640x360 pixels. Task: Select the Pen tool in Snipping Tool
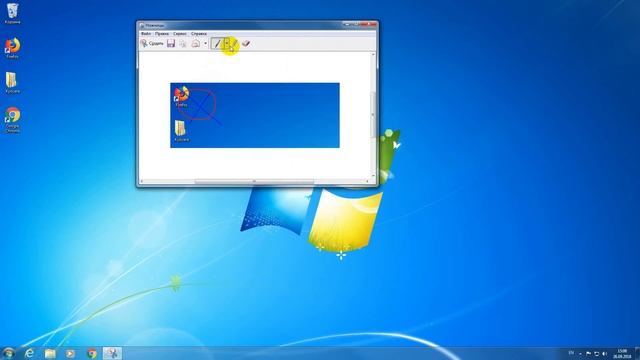tap(217, 43)
